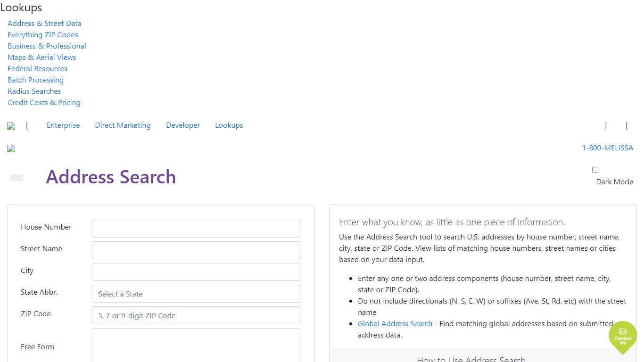Click the broken image below the nav bar
The width and height of the screenshot is (644, 362).
pyautogui.click(x=11, y=148)
